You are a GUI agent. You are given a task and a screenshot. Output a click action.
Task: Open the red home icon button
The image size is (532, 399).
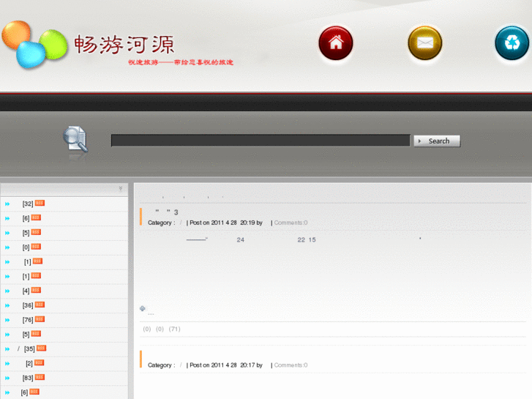336,43
